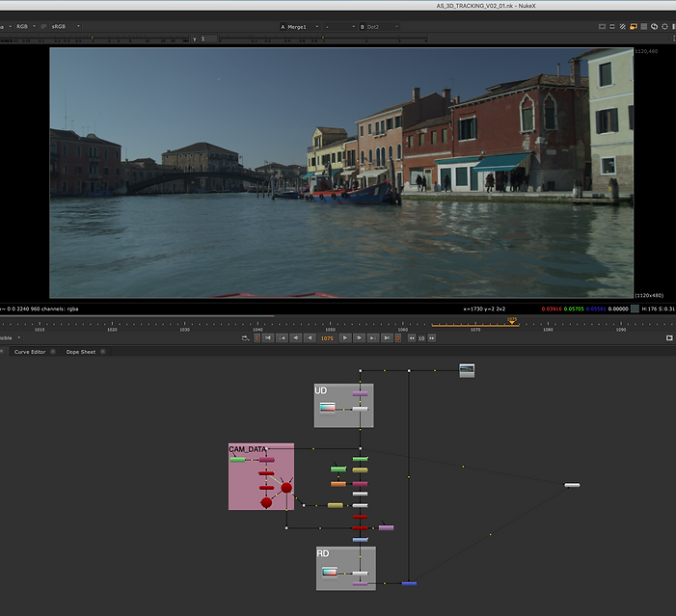Set the out point with red O button
676x616 pixels.
click(398, 338)
